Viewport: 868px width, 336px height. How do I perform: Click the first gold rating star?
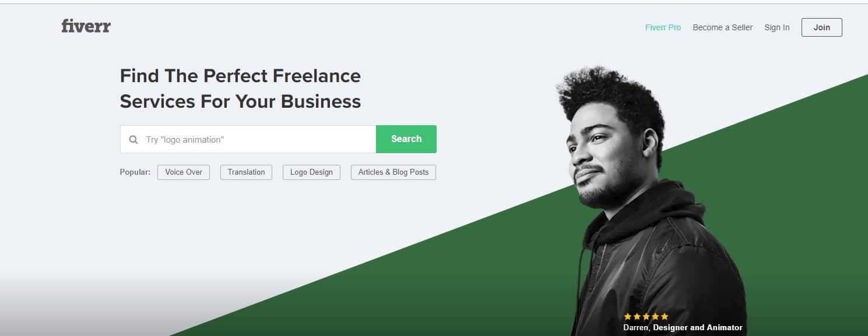pos(627,317)
